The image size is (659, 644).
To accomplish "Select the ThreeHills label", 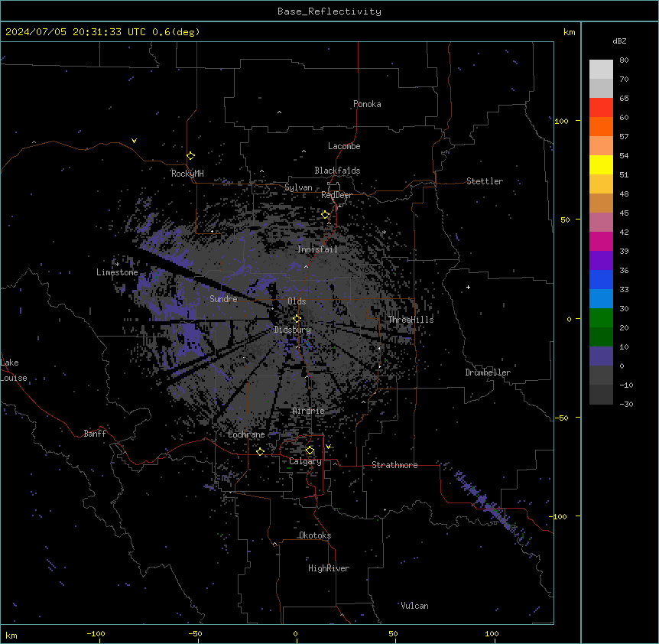I will coord(411,320).
